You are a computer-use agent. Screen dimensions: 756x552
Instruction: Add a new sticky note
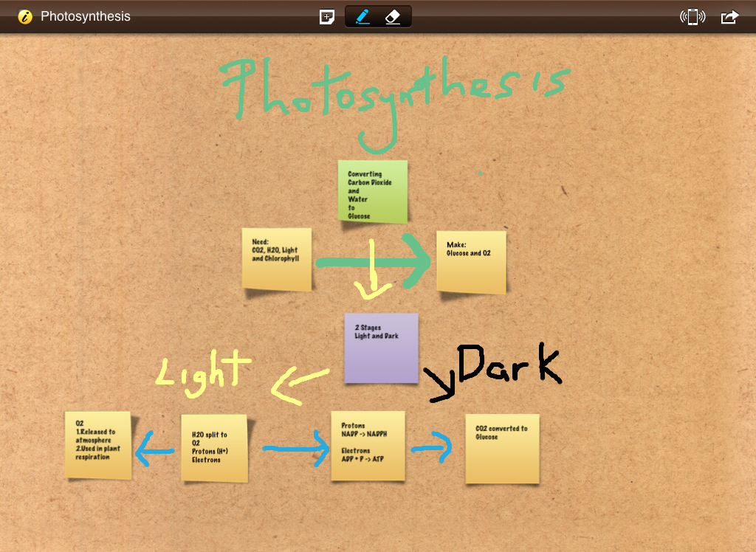pyautogui.click(x=326, y=15)
